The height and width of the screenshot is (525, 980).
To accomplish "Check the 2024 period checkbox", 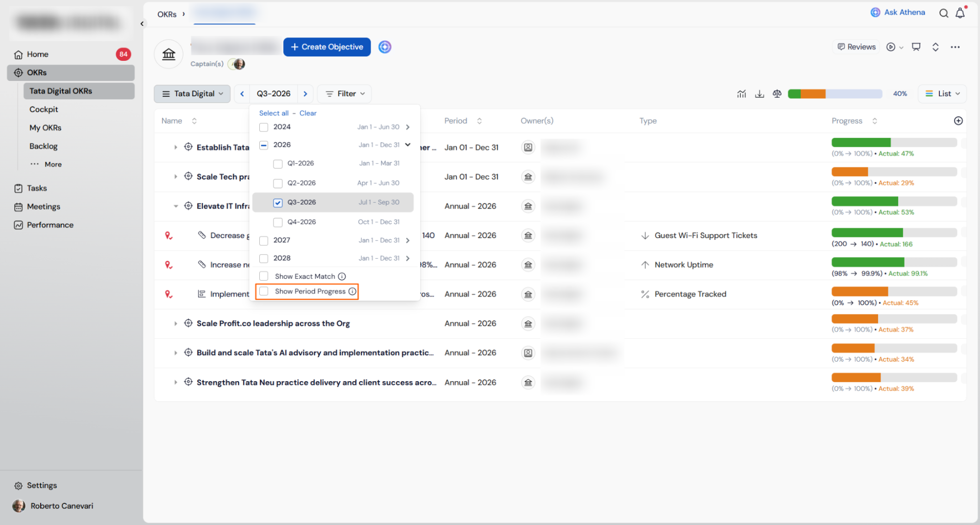I will pyautogui.click(x=264, y=127).
